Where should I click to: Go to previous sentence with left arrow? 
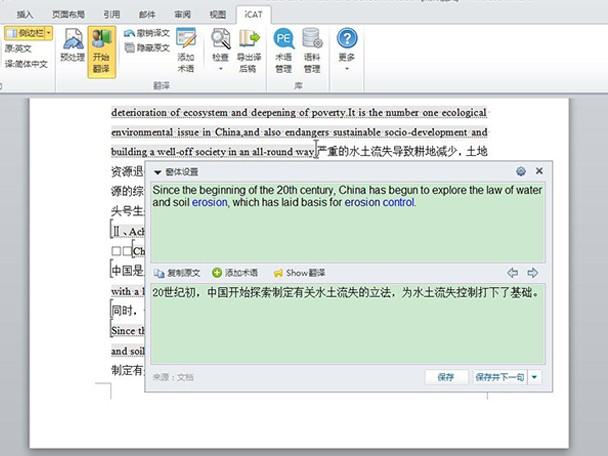tap(513, 273)
